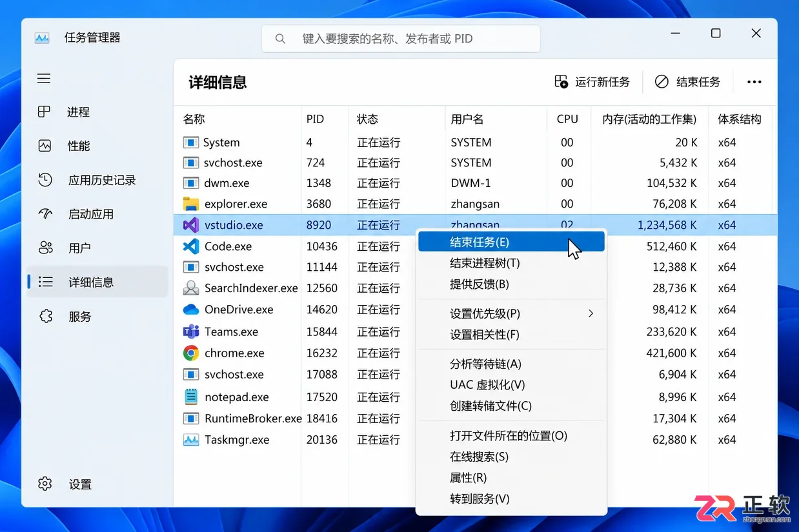Select 结束任务(E) in the context menu

[511, 242]
